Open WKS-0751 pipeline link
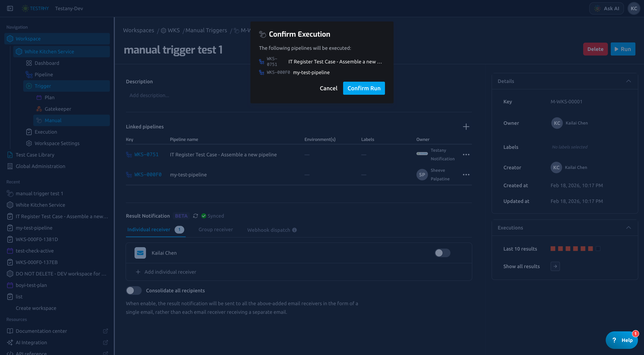 point(146,154)
